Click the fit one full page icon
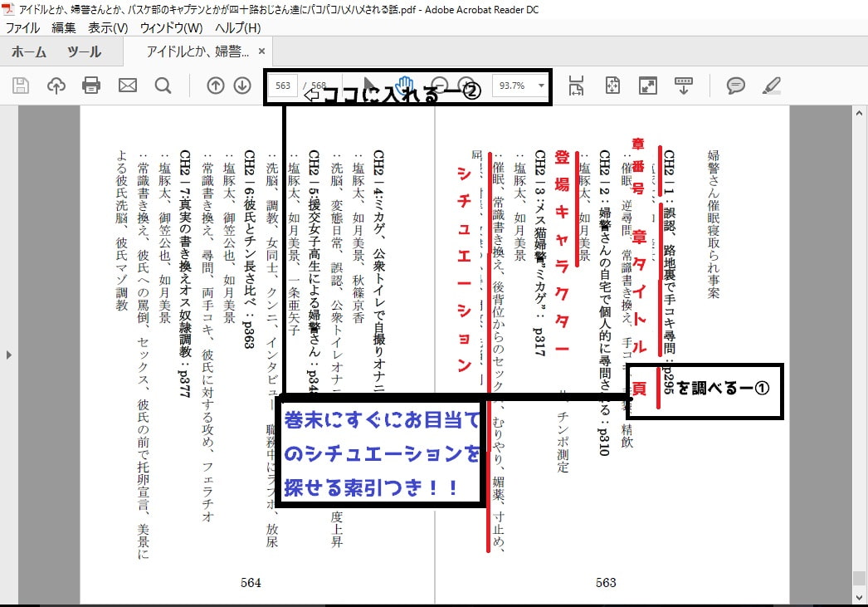 [612, 86]
